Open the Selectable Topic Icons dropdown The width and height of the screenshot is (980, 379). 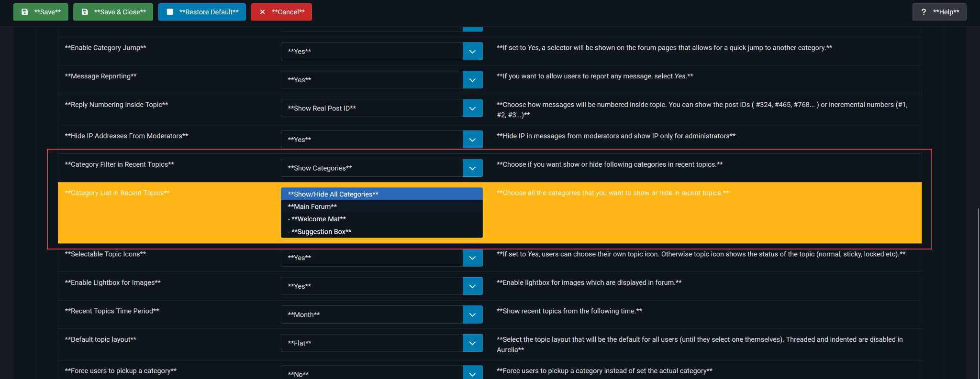472,258
